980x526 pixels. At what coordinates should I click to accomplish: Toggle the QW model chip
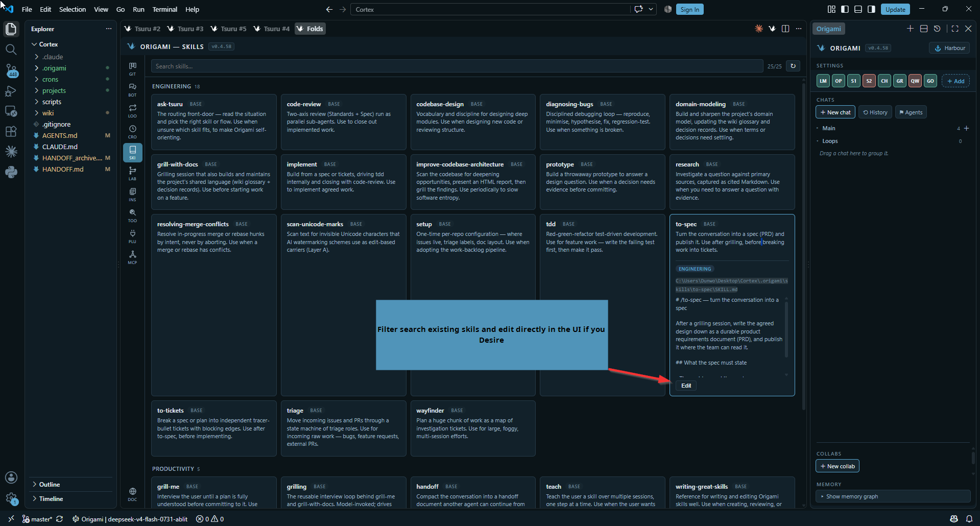click(915, 81)
